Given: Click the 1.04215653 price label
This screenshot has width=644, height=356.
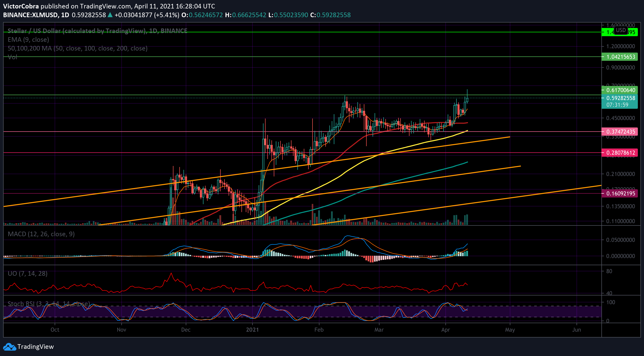Looking at the screenshot, I should click(x=620, y=57).
